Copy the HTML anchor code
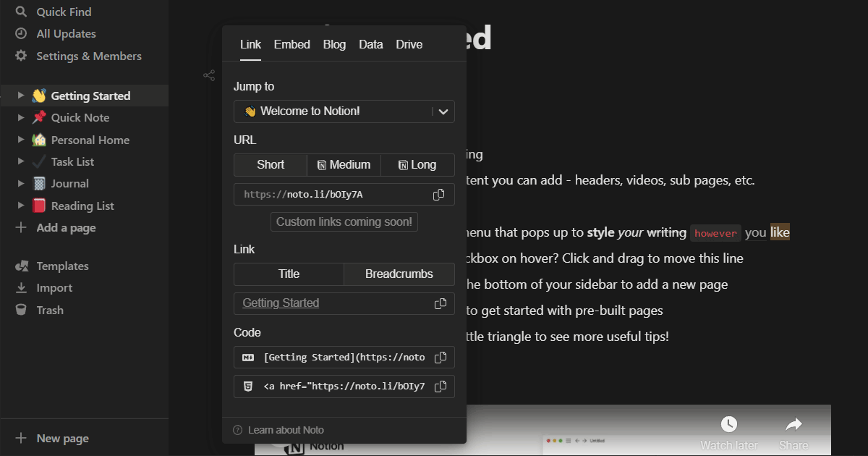The height and width of the screenshot is (456, 868). (440, 387)
